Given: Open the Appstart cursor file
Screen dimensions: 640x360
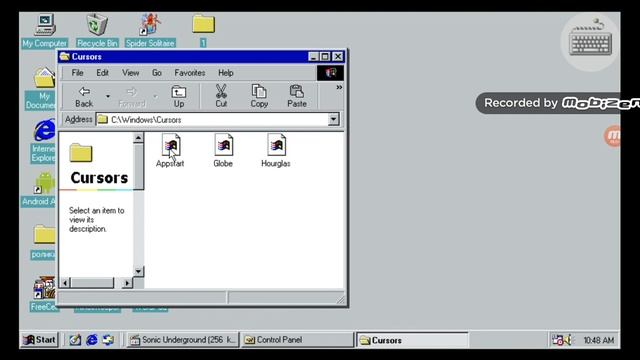Looking at the screenshot, I should click(170, 150).
